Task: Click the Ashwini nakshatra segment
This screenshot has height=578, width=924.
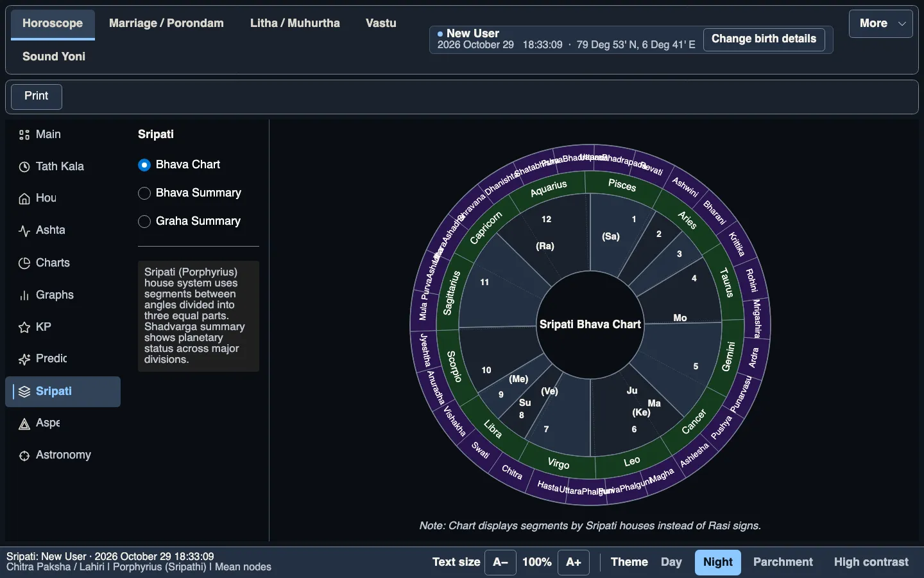Action: tap(685, 187)
